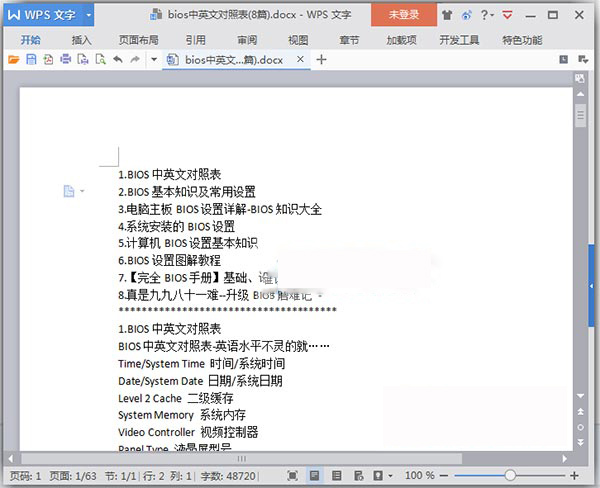This screenshot has width=600, height=488.
Task: Add a new document tab with plus
Action: pos(321,59)
